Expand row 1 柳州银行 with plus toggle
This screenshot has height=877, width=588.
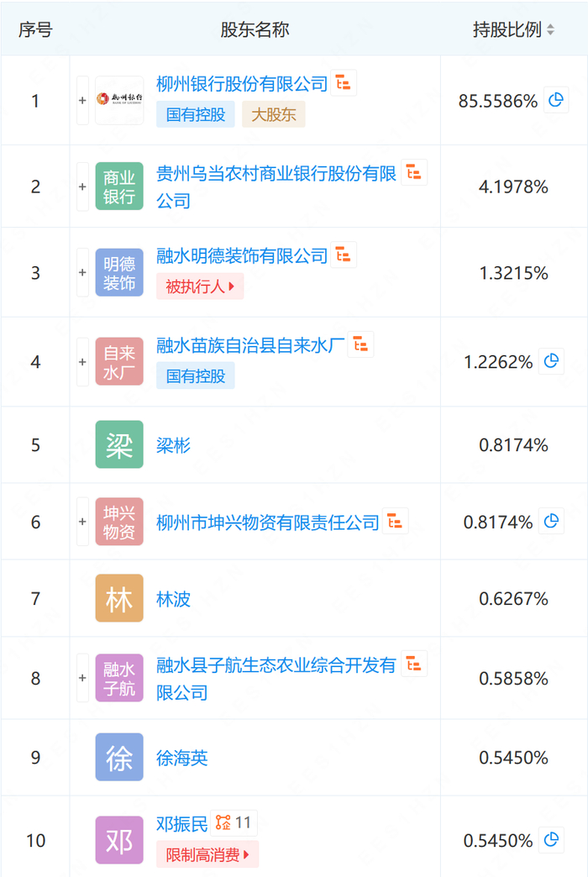(82, 100)
